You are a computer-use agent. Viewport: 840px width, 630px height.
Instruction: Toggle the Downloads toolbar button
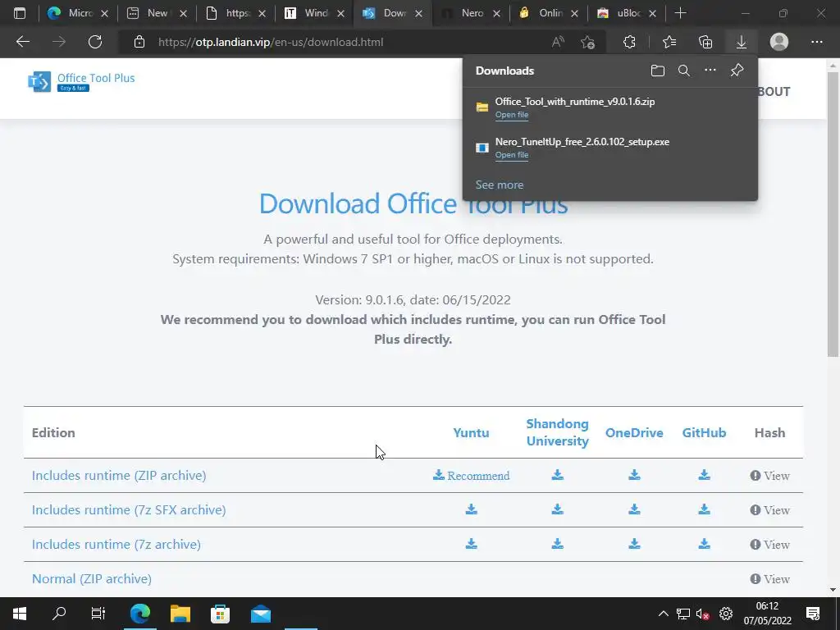pos(742,42)
